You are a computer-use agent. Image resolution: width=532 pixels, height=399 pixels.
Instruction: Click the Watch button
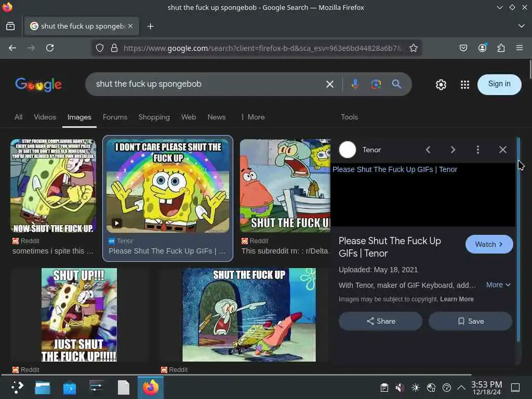click(x=489, y=244)
